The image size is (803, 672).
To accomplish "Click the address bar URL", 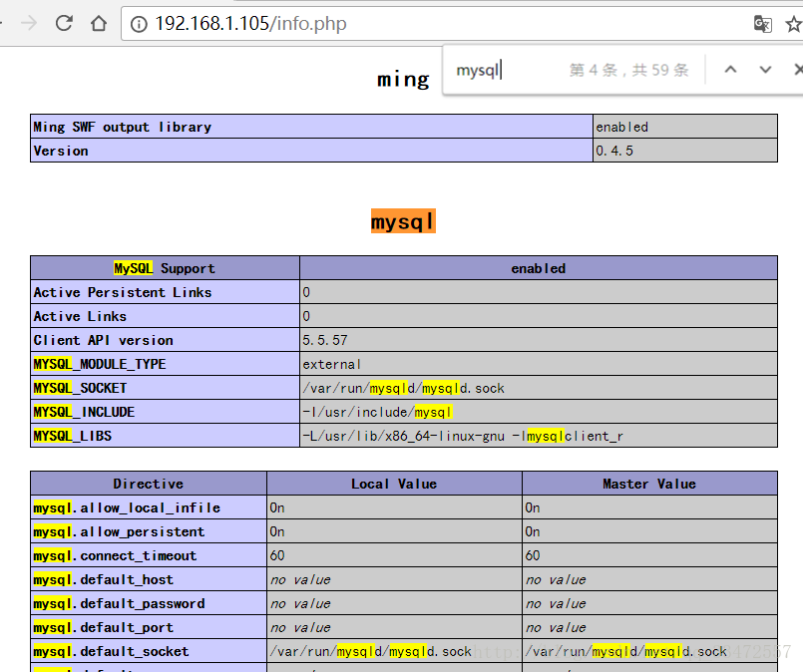I will pyautogui.click(x=251, y=24).
